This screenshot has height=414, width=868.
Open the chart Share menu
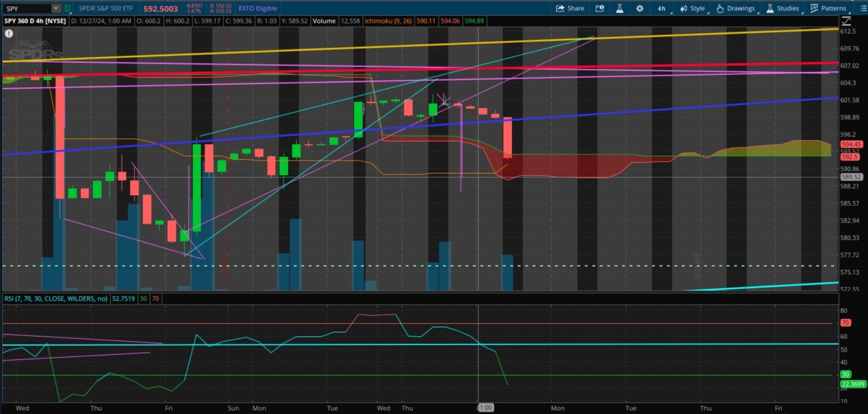570,8
